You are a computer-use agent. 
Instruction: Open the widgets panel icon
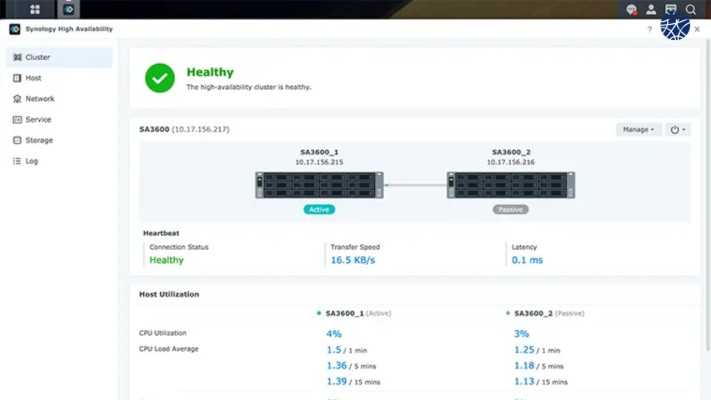click(671, 9)
